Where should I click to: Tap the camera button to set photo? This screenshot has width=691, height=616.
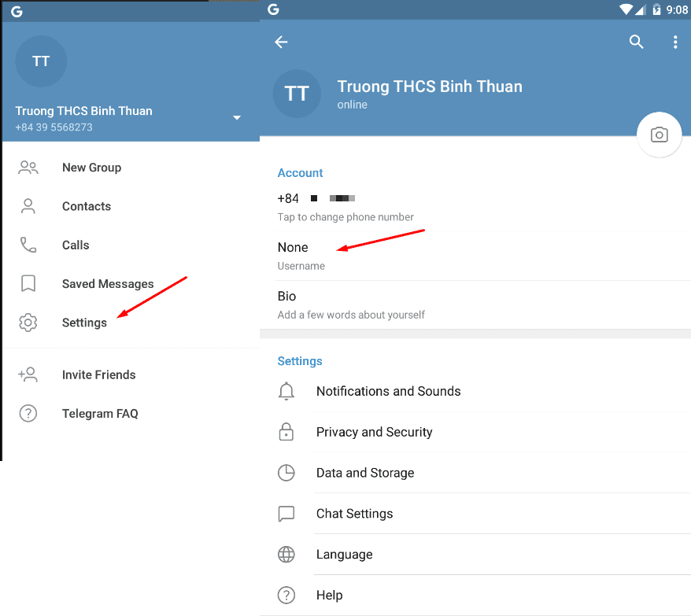pyautogui.click(x=660, y=135)
